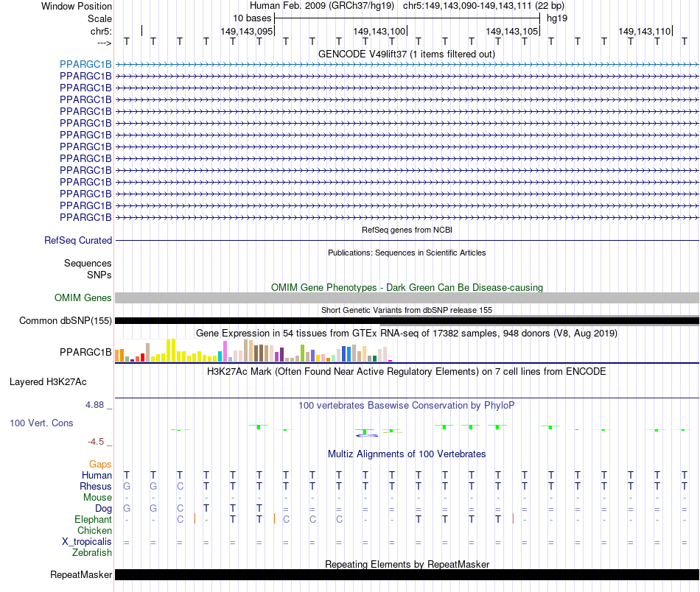
Task: Click position label 149,143,100
Action: pos(379,31)
